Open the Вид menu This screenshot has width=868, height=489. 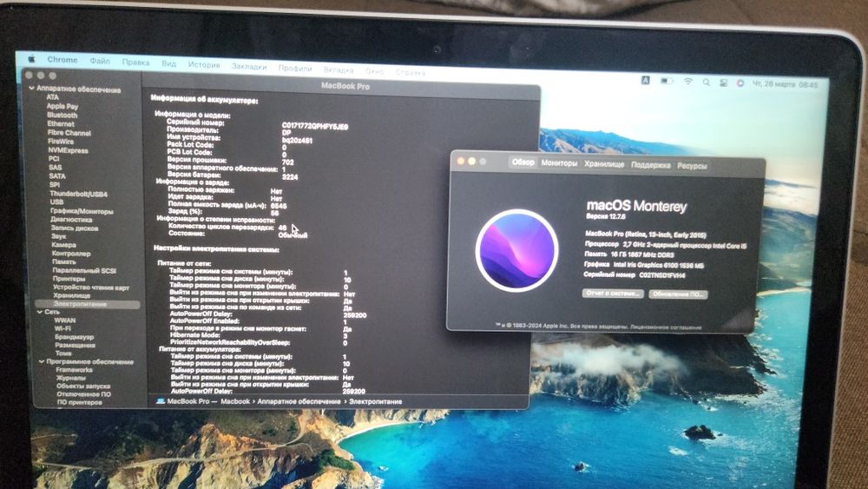point(169,63)
